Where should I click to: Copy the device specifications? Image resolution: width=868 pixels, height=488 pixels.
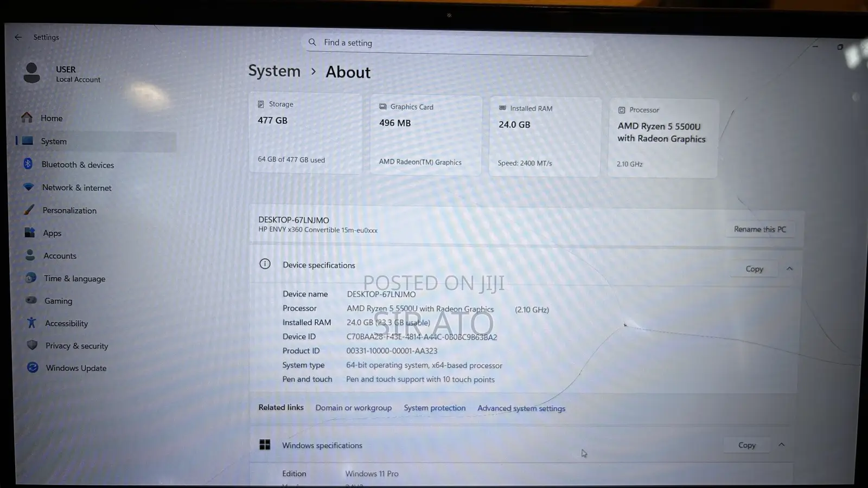pos(754,269)
